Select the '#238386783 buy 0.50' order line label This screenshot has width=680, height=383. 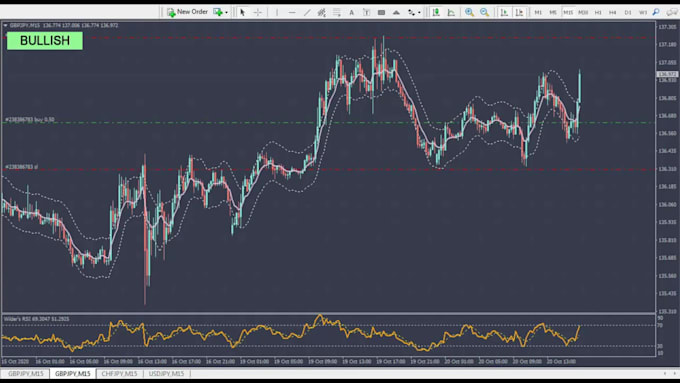click(x=30, y=119)
